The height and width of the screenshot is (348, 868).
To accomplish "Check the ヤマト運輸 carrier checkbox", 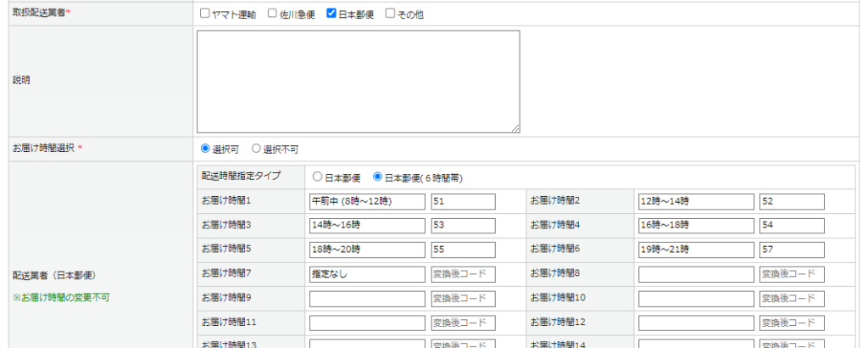I will 205,14.
